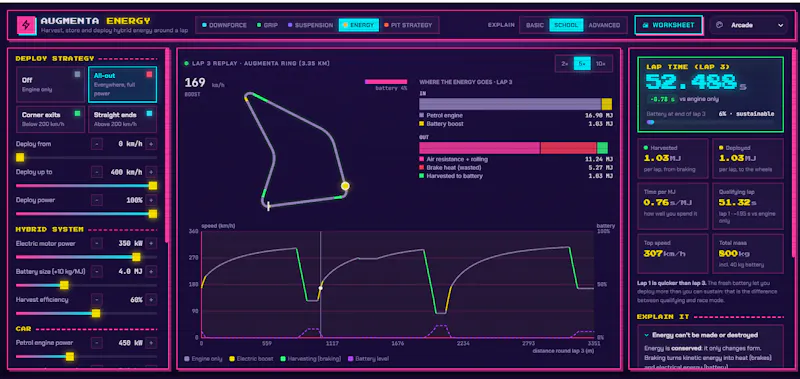The width and height of the screenshot is (800, 379).
Task: Switch to the Pit Strategy tab
Action: [409, 25]
